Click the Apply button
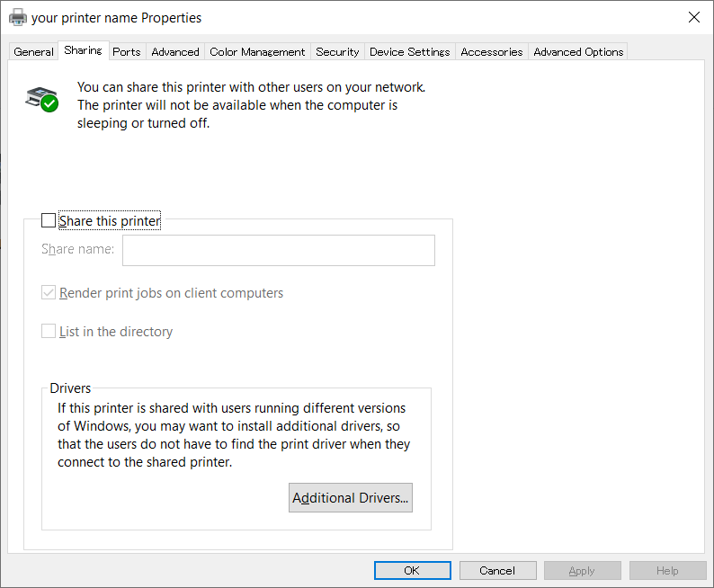The height and width of the screenshot is (588, 714). click(582, 571)
